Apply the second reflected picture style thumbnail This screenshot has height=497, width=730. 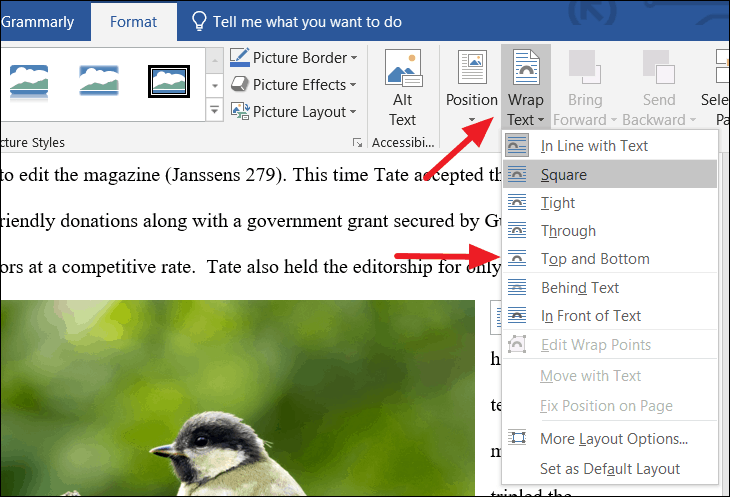(99, 81)
